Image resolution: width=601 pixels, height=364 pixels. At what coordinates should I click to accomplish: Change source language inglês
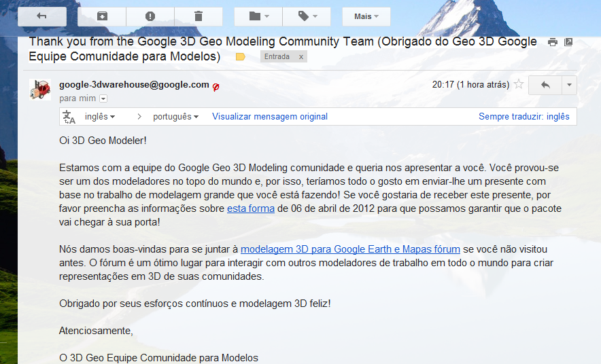[x=100, y=117]
